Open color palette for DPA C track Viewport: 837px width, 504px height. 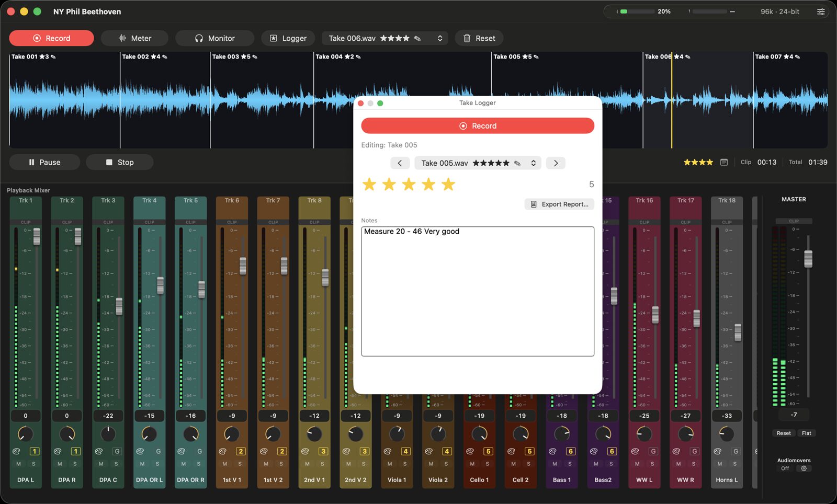point(99,451)
